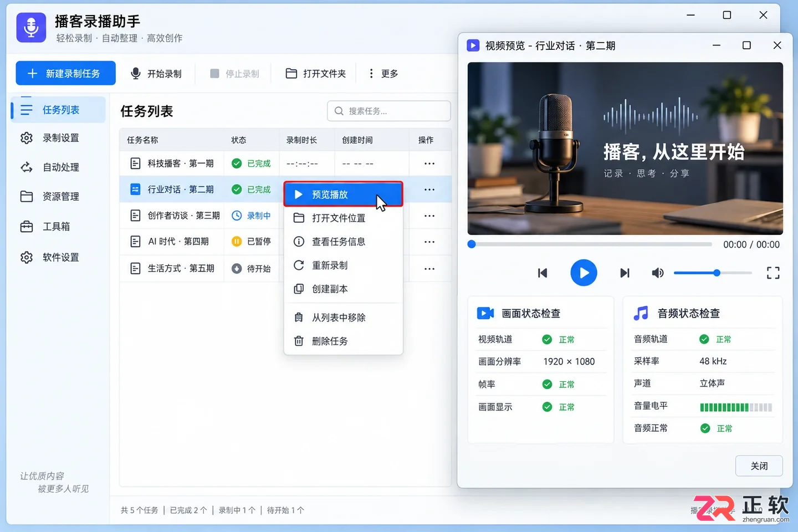Image resolution: width=798 pixels, height=532 pixels.
Task: Click the 录制中 status clock icon
Action: pyautogui.click(x=237, y=216)
